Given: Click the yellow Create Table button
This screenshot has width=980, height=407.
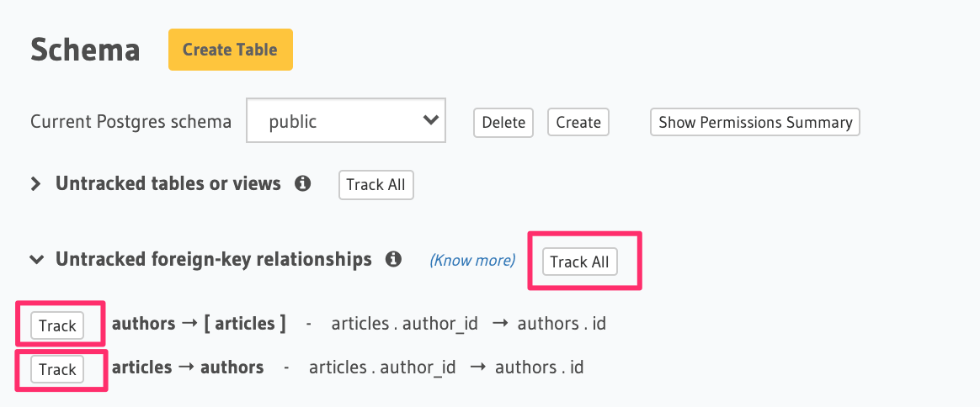Looking at the screenshot, I should 230,50.
